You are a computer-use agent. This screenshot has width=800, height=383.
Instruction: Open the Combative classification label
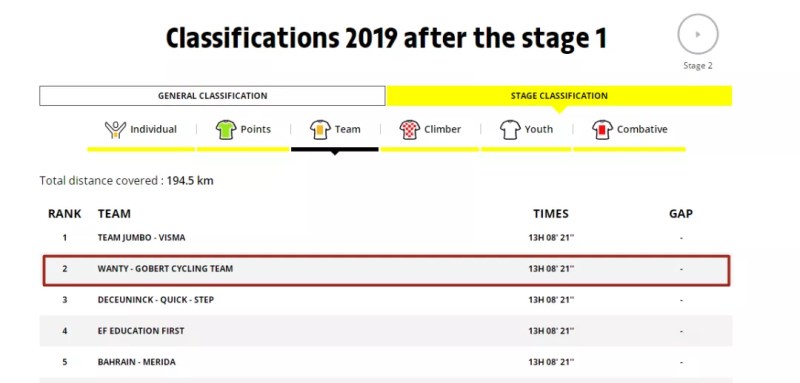click(x=642, y=130)
